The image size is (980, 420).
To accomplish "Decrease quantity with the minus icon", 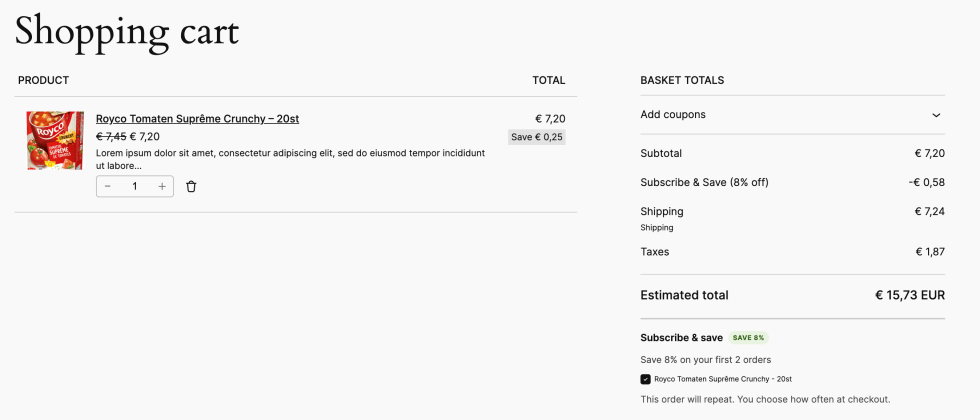I will [x=108, y=186].
